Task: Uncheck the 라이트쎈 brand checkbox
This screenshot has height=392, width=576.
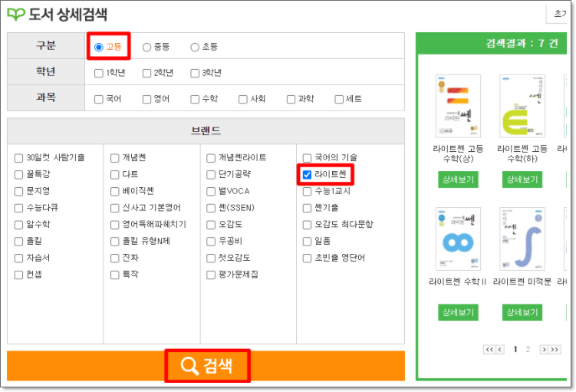Action: point(307,174)
